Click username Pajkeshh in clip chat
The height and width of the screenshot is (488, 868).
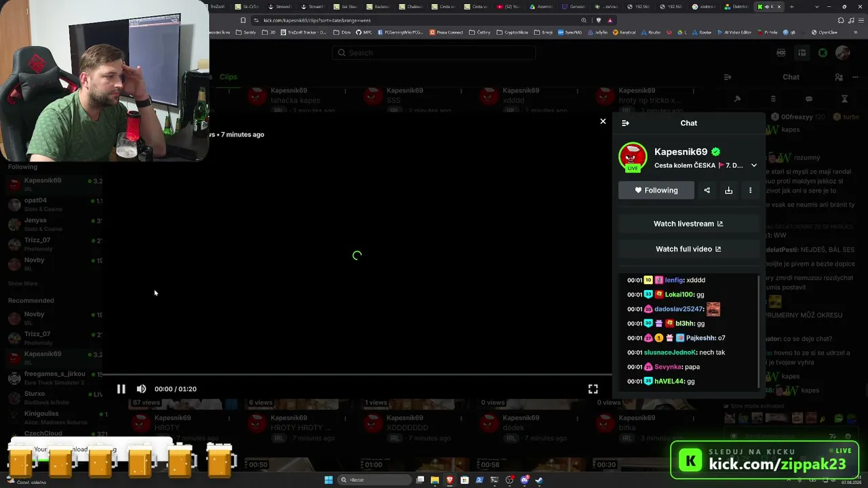coord(701,338)
